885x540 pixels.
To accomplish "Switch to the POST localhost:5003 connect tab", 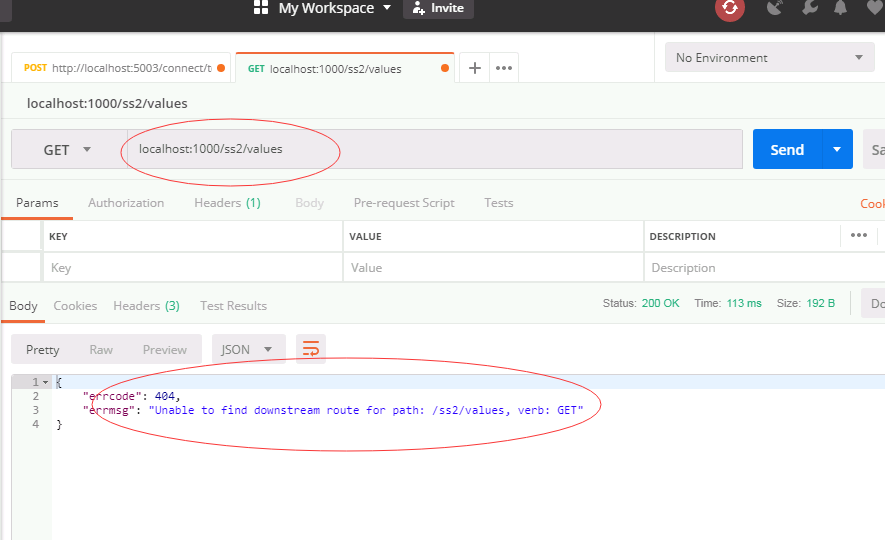I will [121, 68].
